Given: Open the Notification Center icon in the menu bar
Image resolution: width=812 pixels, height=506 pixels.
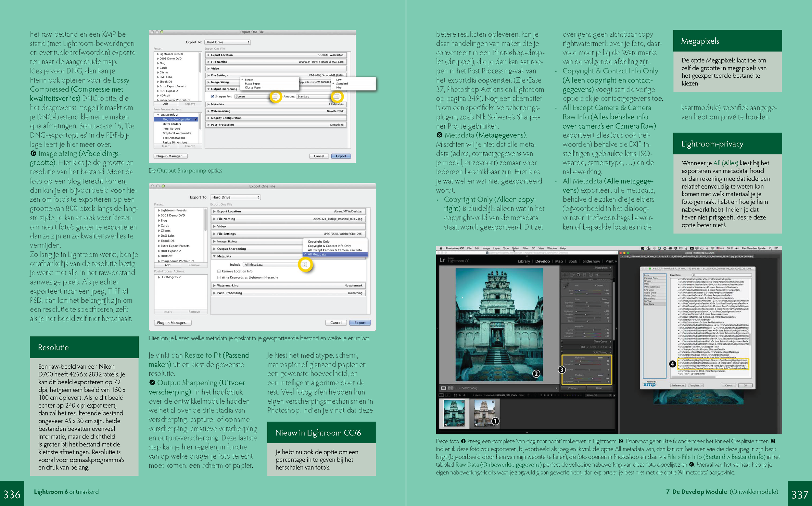Looking at the screenshot, I should pyautogui.click(x=776, y=249).
